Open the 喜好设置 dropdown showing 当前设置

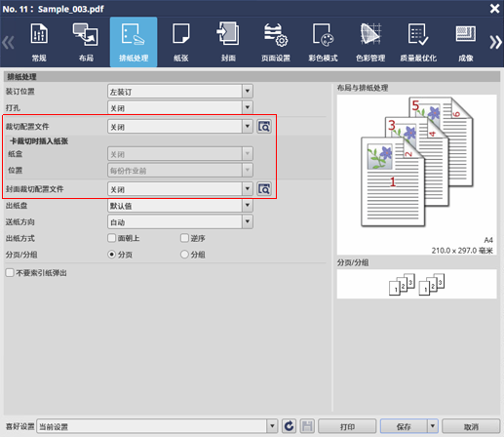coord(157,426)
